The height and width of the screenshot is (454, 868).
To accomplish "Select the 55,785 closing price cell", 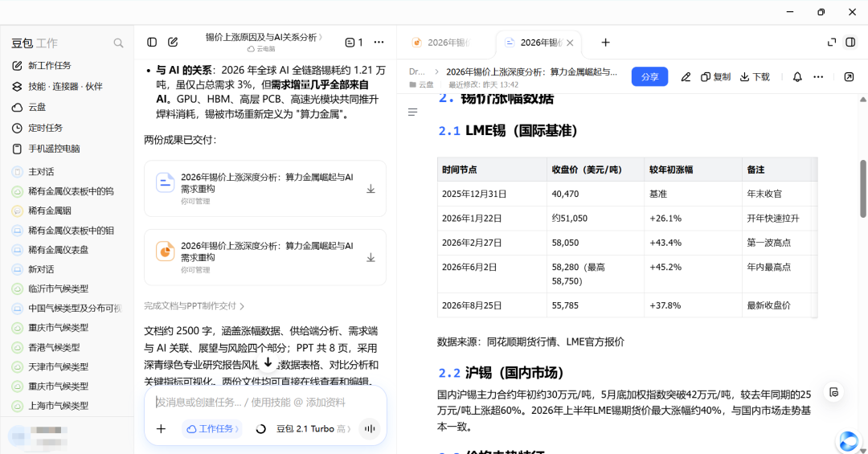I will [595, 305].
